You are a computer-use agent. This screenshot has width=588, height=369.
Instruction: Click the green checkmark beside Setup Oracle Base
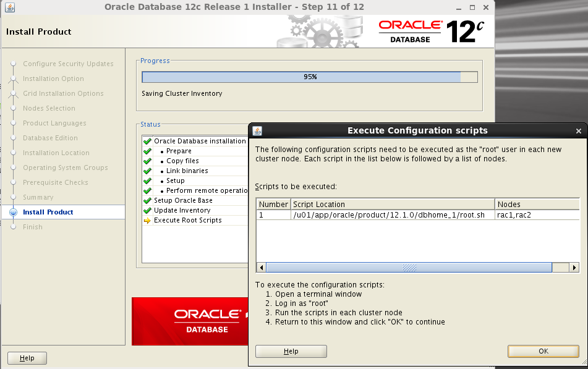pos(147,201)
